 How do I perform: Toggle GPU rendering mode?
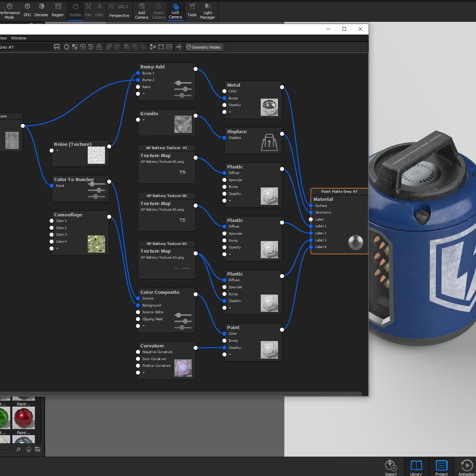pos(27,10)
